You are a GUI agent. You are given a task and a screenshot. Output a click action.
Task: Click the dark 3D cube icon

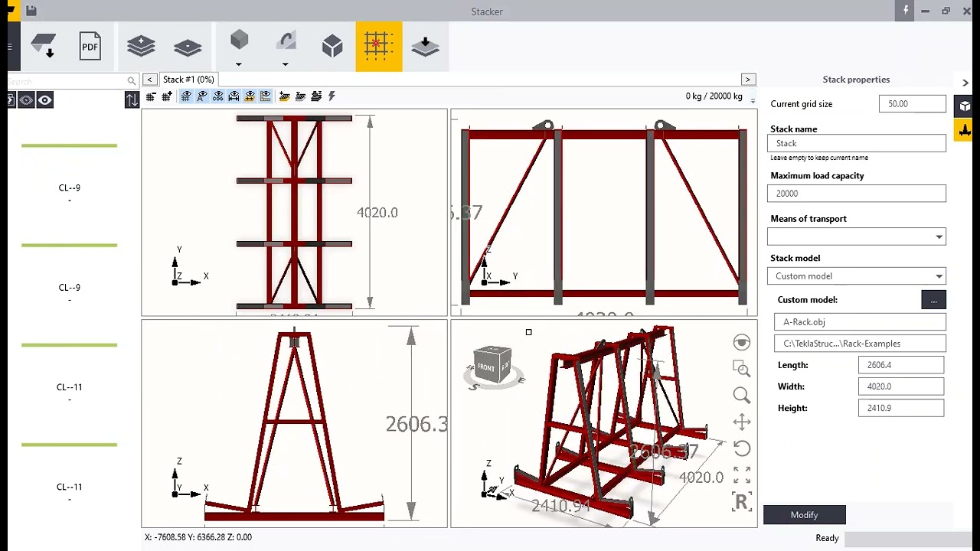[x=332, y=46]
